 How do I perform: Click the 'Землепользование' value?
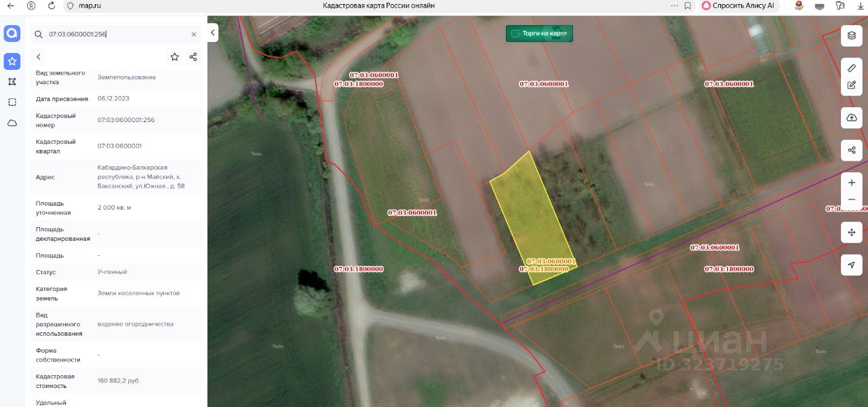(127, 77)
